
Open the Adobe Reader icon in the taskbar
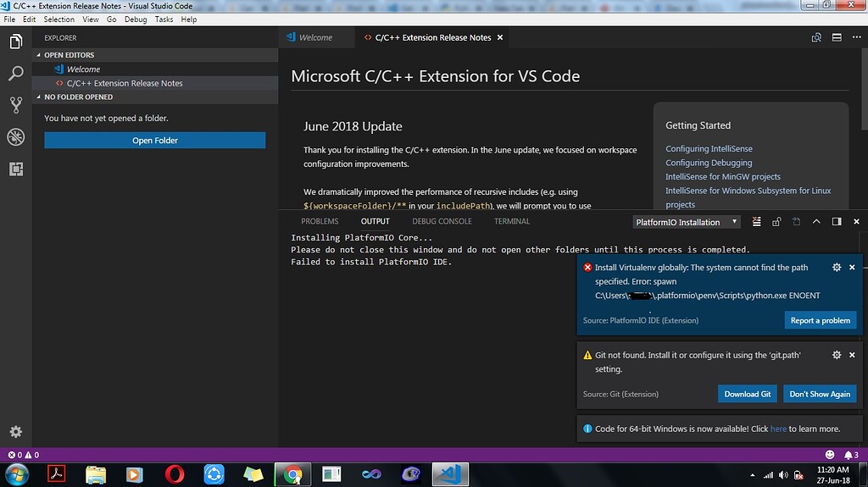pyautogui.click(x=56, y=474)
